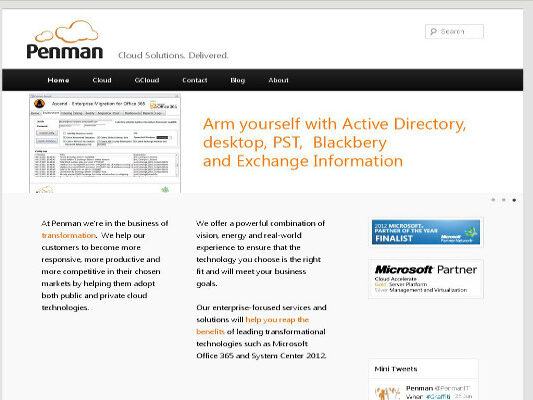The height and width of the screenshot is (400, 533).
Task: Follow 'help you reap the benefits' link
Action: [x=253, y=326]
